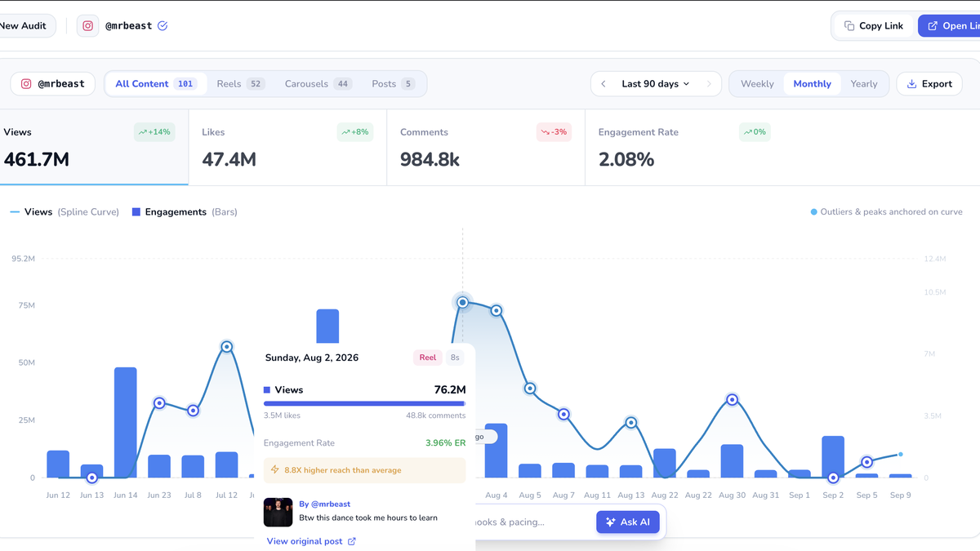Click the verified badge next to @mrbeast
Viewport: 980px width, 551px height.
(x=163, y=26)
